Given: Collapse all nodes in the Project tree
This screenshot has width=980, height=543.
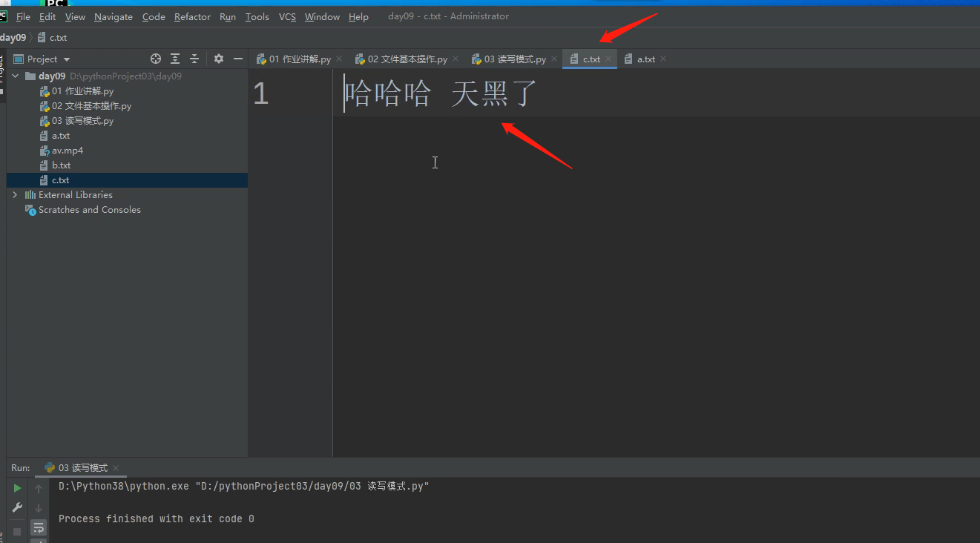Looking at the screenshot, I should point(194,59).
